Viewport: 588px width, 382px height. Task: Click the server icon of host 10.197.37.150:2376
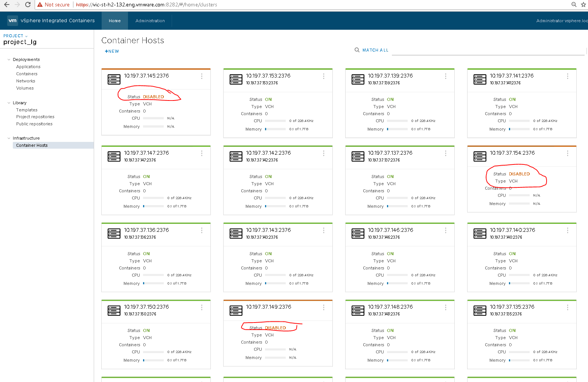[114, 310]
